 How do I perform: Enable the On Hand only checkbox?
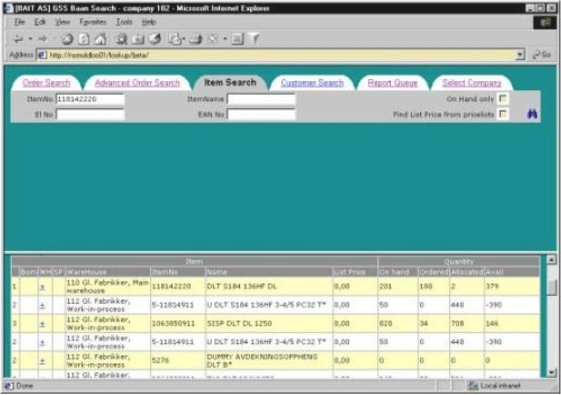coord(503,98)
